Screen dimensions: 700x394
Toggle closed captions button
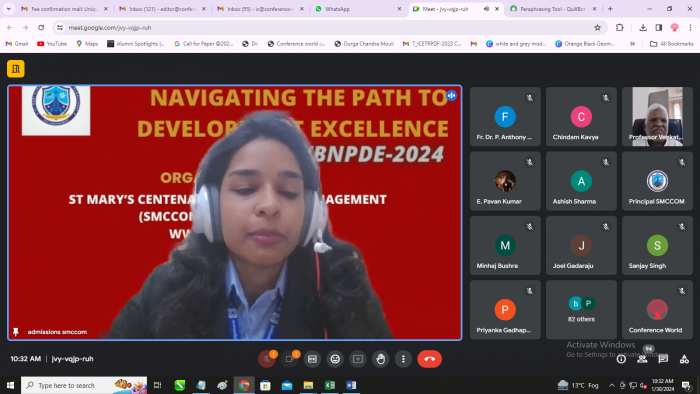[312, 359]
